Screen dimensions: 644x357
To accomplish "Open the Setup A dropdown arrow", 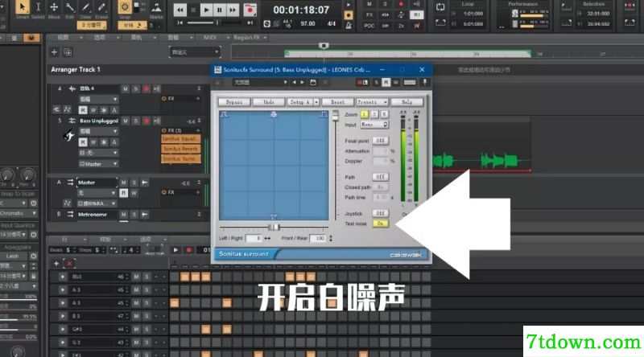I will [x=316, y=102].
